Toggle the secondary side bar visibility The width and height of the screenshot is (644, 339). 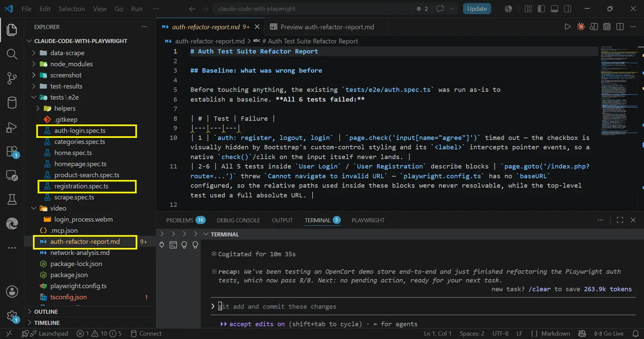pos(568,9)
